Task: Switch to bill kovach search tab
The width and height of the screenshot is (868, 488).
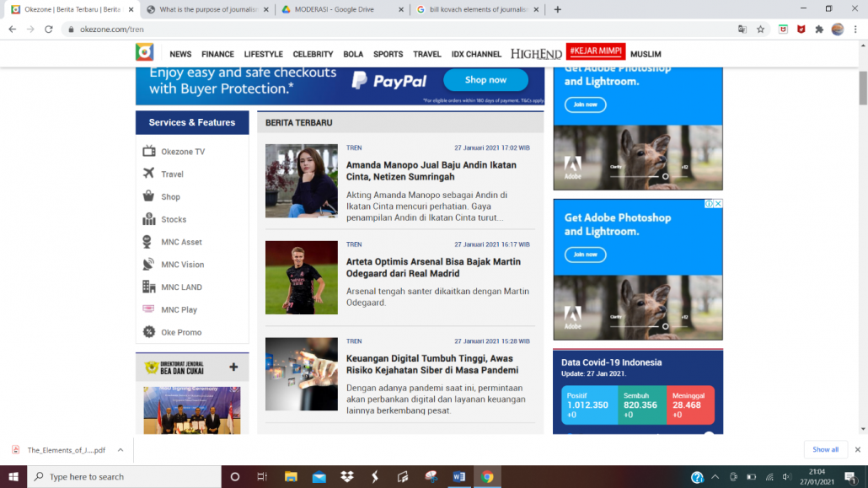Action: click(x=479, y=9)
